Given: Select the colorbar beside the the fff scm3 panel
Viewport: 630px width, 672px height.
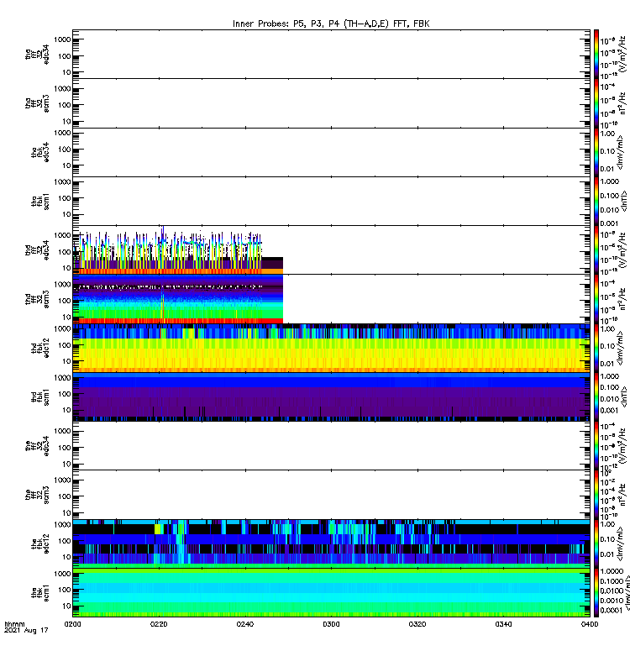Looking at the screenshot, I should tap(596, 495).
